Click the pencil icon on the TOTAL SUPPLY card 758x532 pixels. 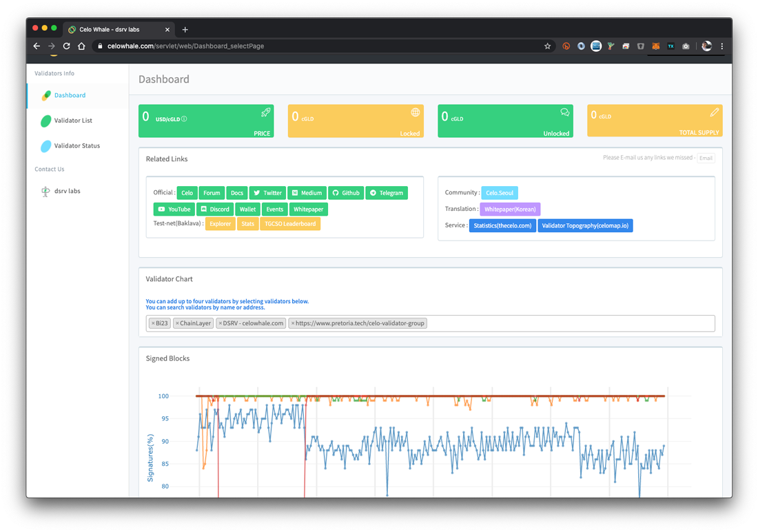pos(714,112)
